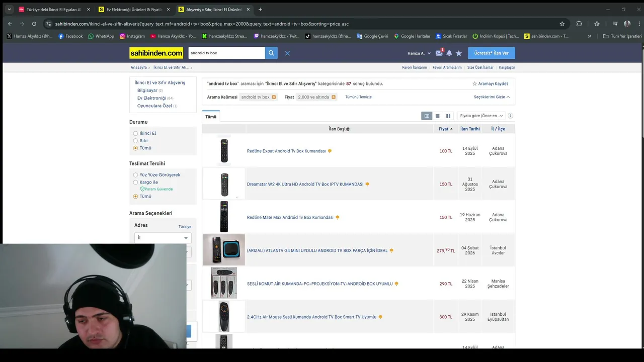Remove the '2.000 ve altında' price filter chip
Viewport: 644px width, 362px height.
coord(333,97)
